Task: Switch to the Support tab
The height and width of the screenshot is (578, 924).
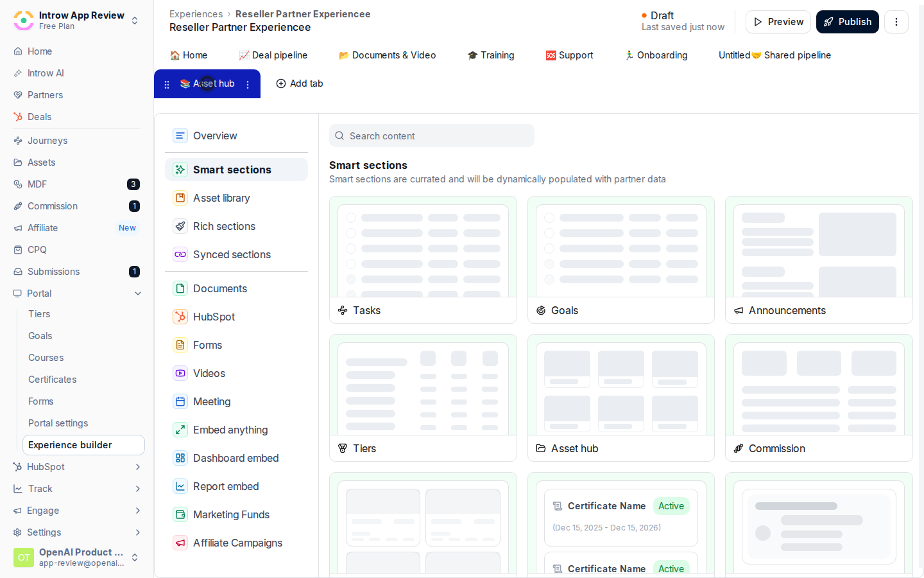Action: point(570,55)
